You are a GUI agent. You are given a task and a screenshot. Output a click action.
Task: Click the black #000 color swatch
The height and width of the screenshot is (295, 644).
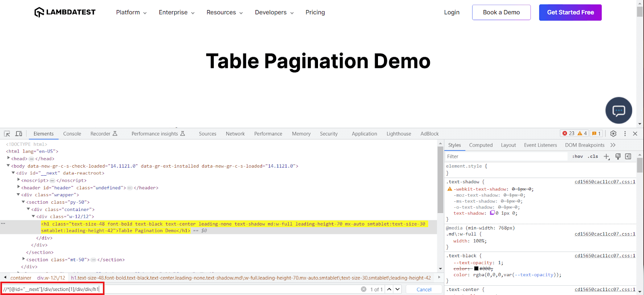pyautogui.click(x=476, y=269)
